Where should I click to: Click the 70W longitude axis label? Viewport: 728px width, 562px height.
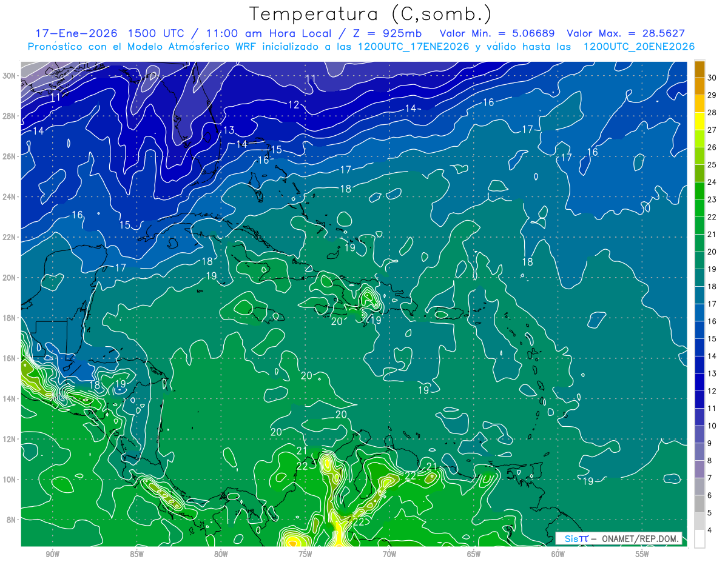coord(389,555)
